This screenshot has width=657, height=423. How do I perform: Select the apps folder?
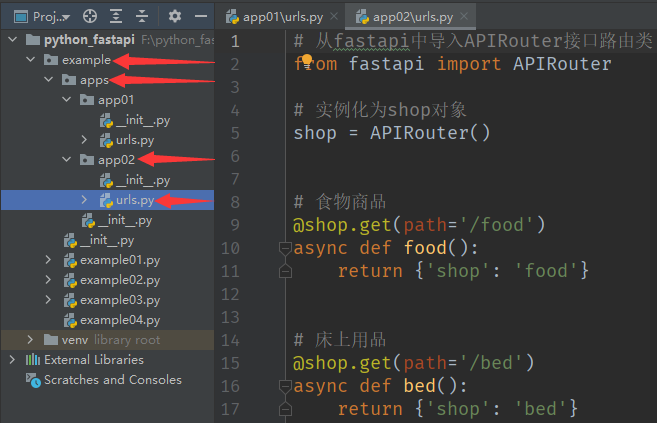(x=94, y=80)
